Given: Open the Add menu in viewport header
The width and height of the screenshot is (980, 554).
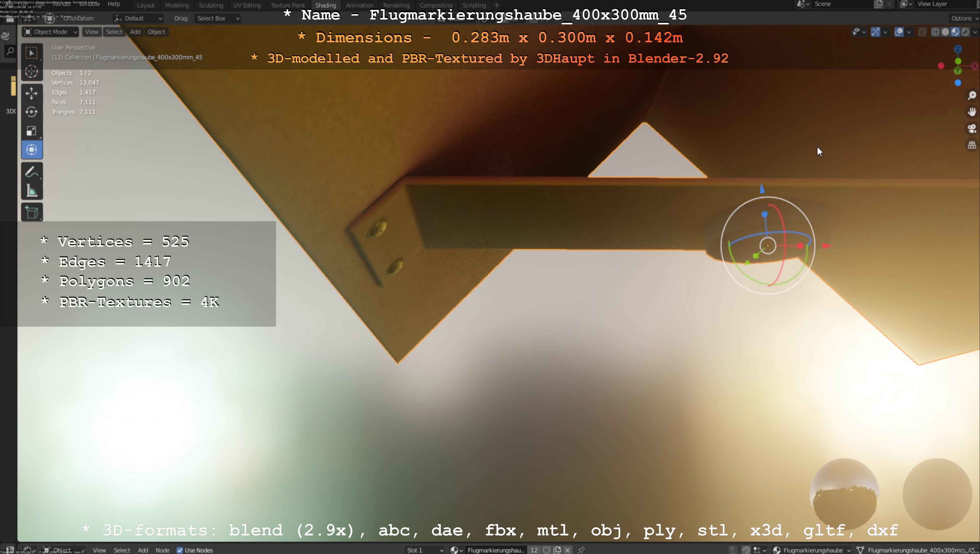Looking at the screenshot, I should [x=135, y=32].
